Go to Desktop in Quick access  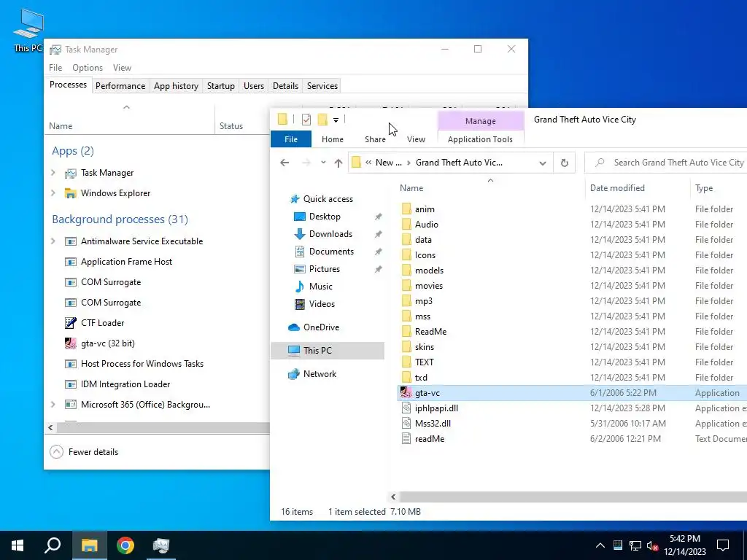325,216
